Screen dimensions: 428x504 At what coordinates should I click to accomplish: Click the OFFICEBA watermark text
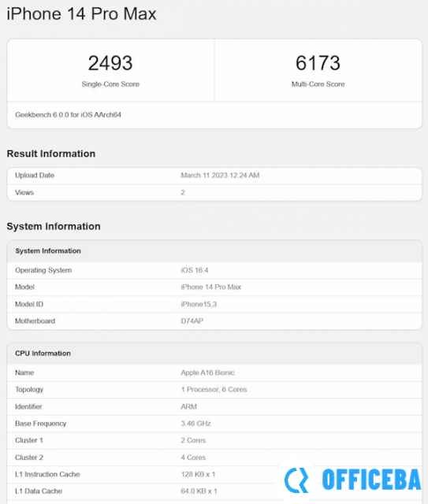pos(371,480)
